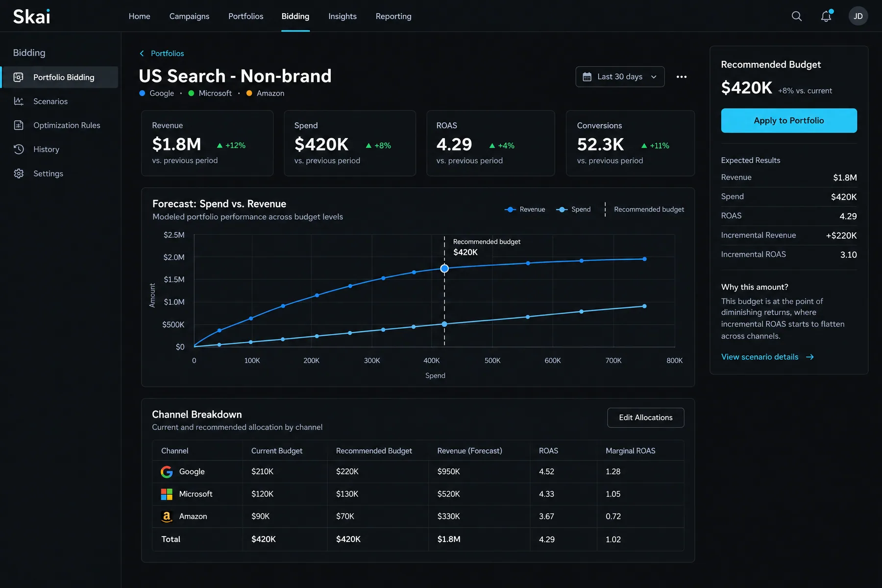882x588 pixels.
Task: Open the notifications bell
Action: click(826, 16)
